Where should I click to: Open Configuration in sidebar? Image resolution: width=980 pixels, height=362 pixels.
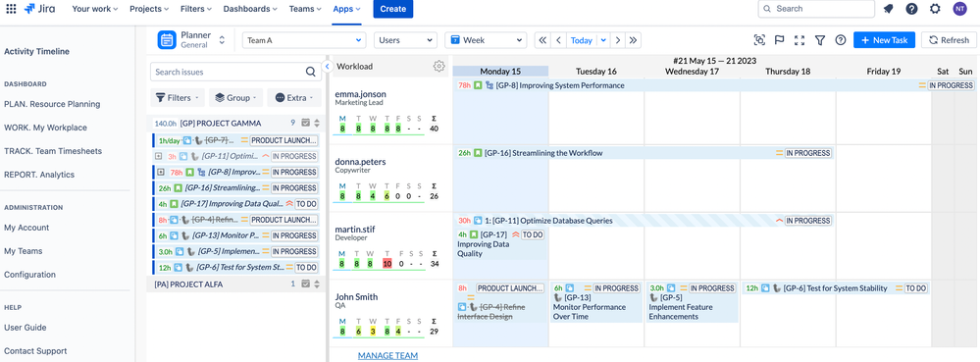(x=29, y=275)
